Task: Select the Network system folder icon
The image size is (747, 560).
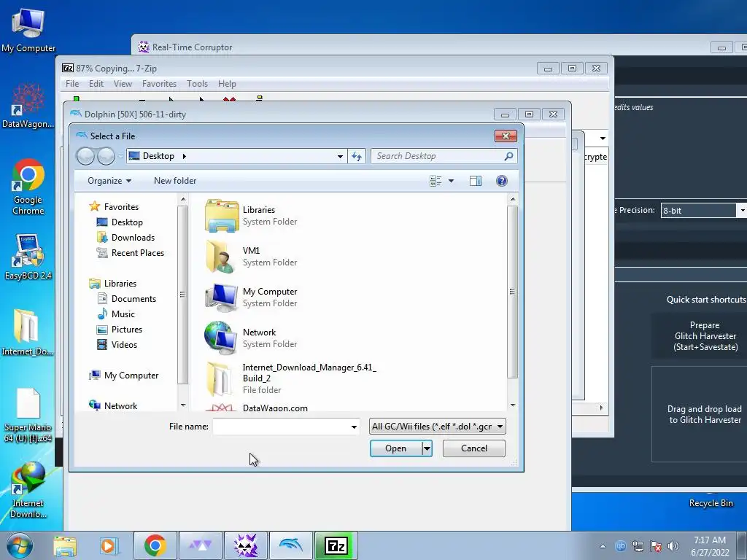Action: 220,338
